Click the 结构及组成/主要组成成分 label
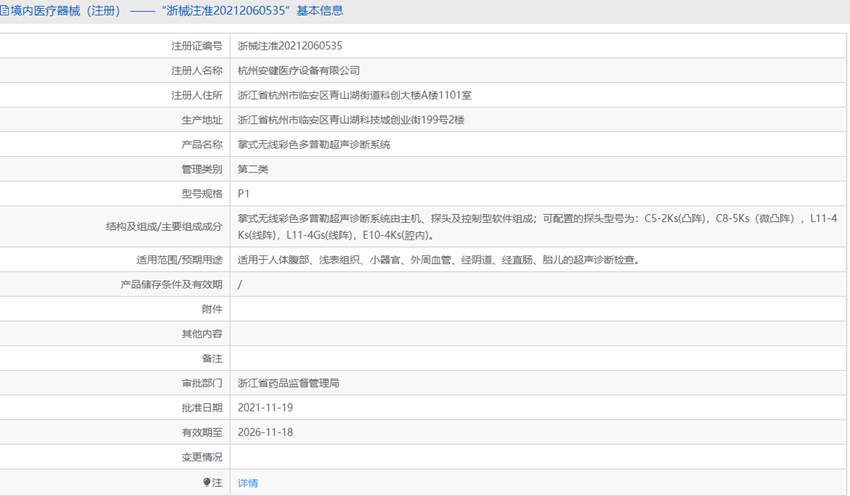Image resolution: width=850 pixels, height=496 pixels. [x=164, y=227]
